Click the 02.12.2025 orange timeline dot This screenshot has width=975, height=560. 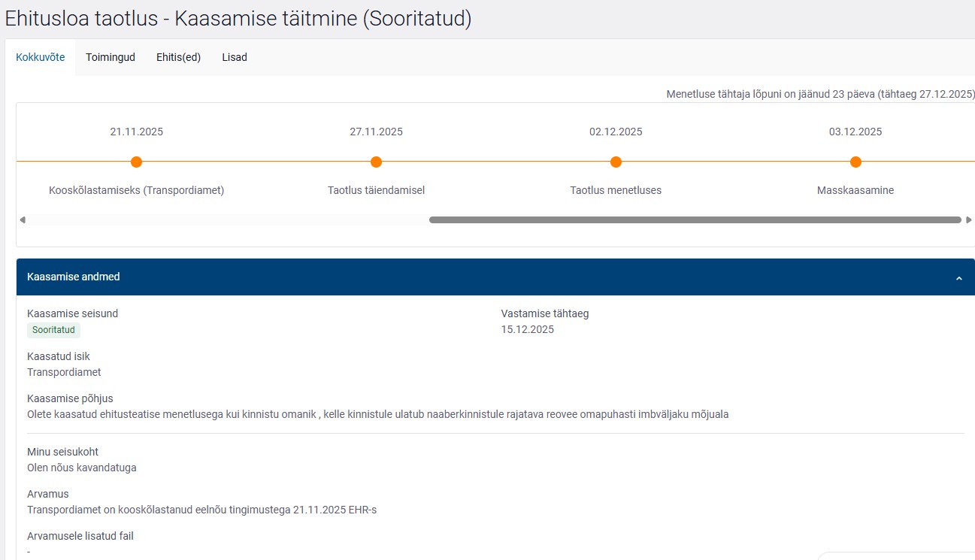[616, 162]
